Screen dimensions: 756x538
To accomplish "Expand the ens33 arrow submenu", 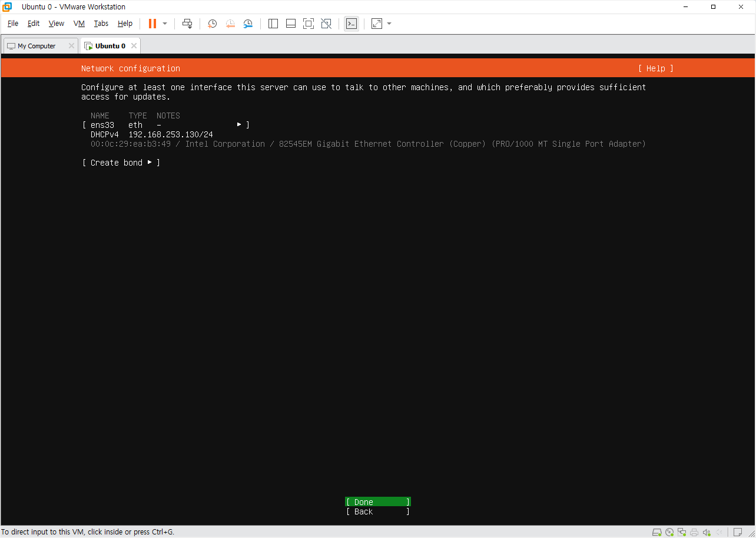I will [239, 125].
